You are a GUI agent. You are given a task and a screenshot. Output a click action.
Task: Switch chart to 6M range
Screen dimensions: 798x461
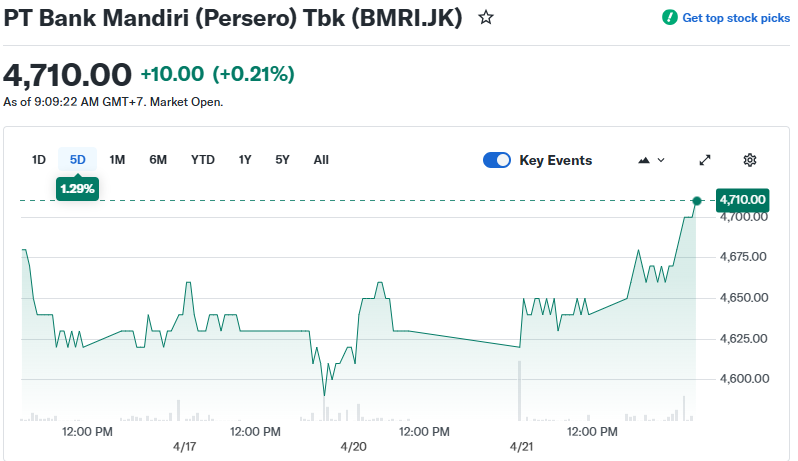point(158,160)
